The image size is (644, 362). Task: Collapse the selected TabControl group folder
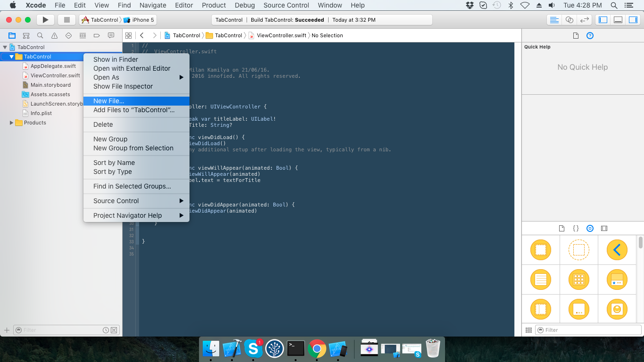pyautogui.click(x=12, y=57)
